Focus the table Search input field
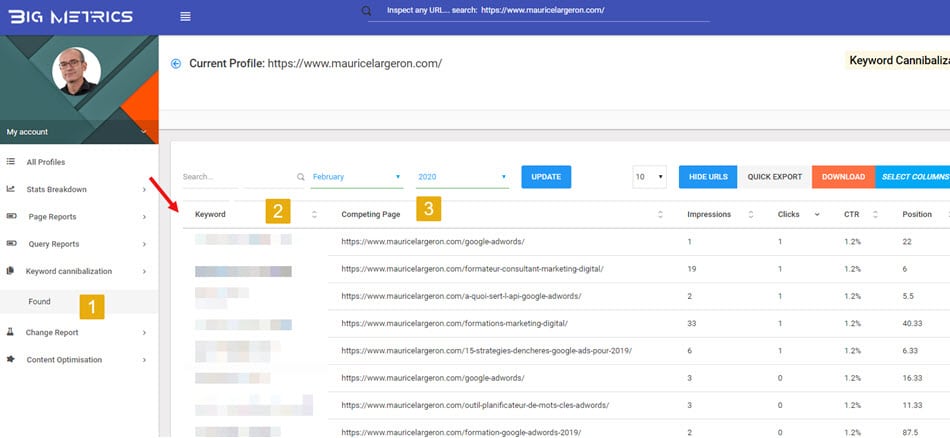The image size is (950, 438). click(x=239, y=177)
